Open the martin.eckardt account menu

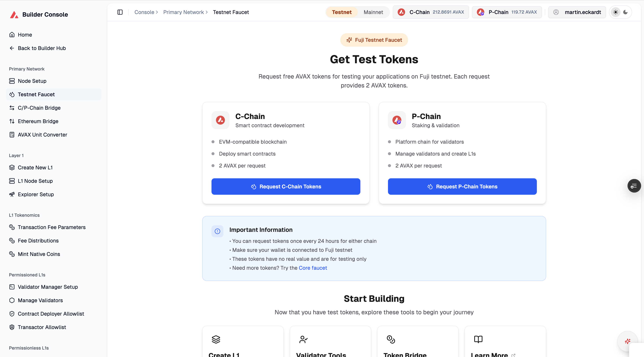pyautogui.click(x=577, y=12)
